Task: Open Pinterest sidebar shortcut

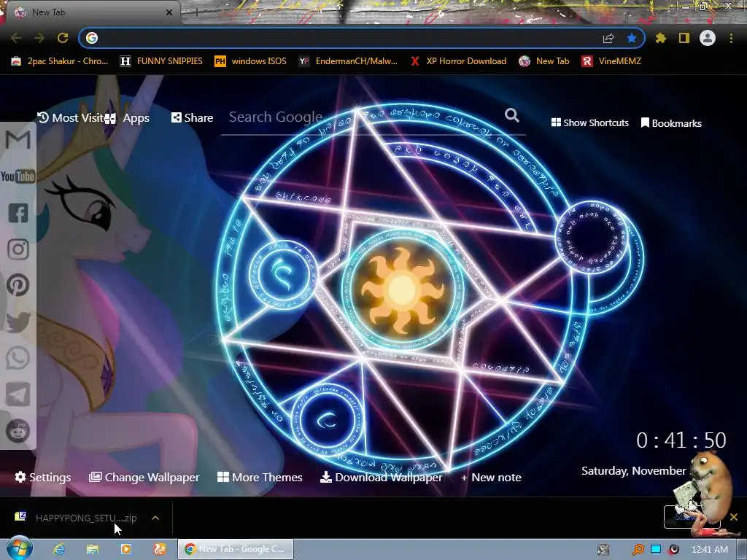Action: click(18, 285)
